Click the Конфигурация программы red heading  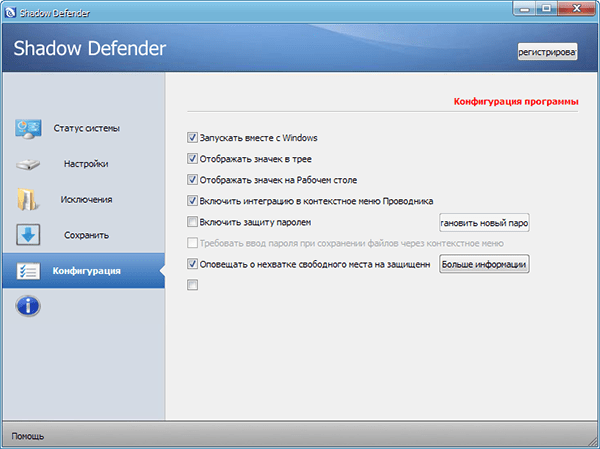(x=516, y=102)
